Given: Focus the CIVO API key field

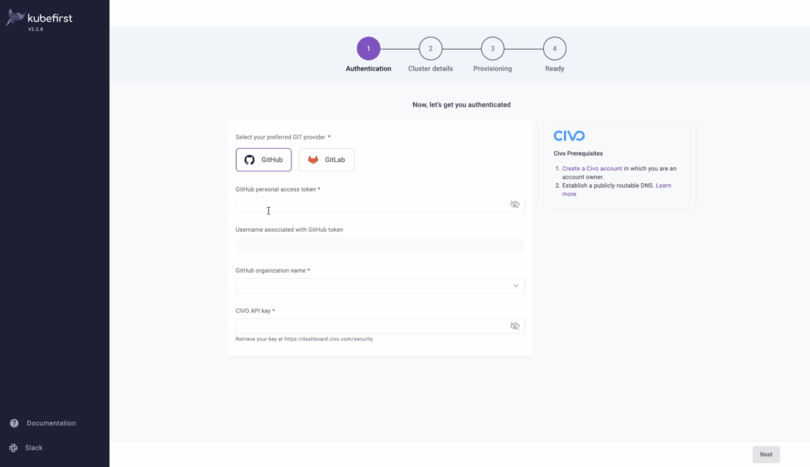Looking at the screenshot, I should pos(380,326).
